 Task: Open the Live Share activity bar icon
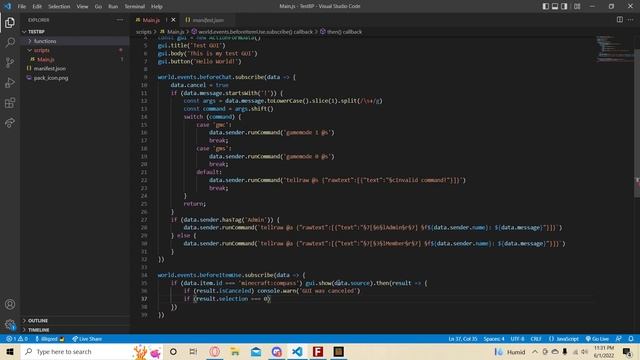click(10, 122)
